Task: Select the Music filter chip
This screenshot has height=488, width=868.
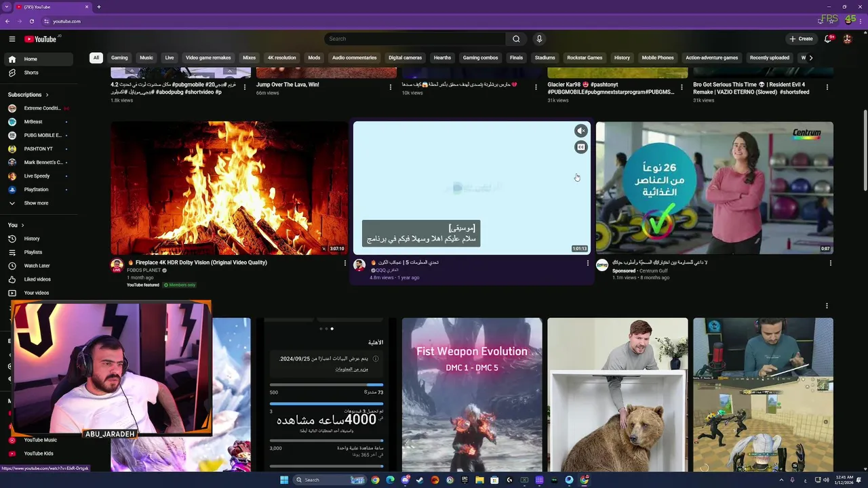Action: tap(146, 58)
